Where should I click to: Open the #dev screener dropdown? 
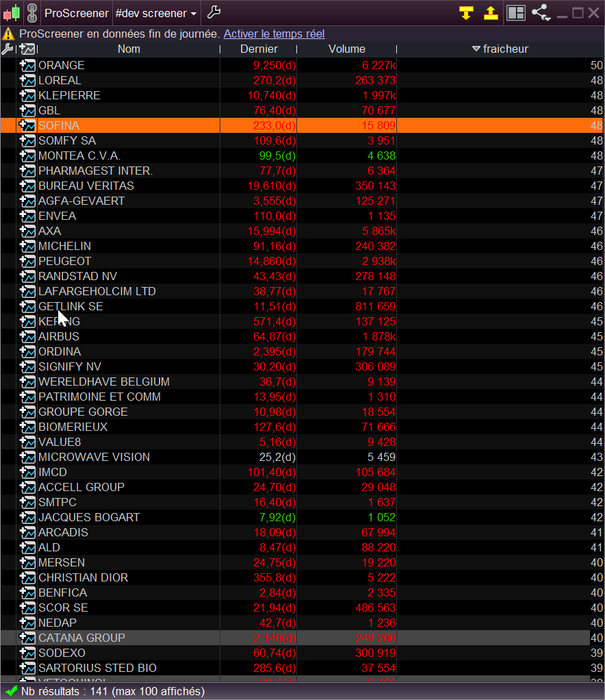[156, 14]
